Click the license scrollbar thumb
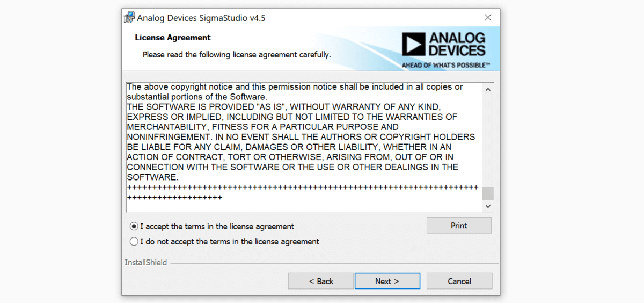The image size is (644, 303). (488, 193)
